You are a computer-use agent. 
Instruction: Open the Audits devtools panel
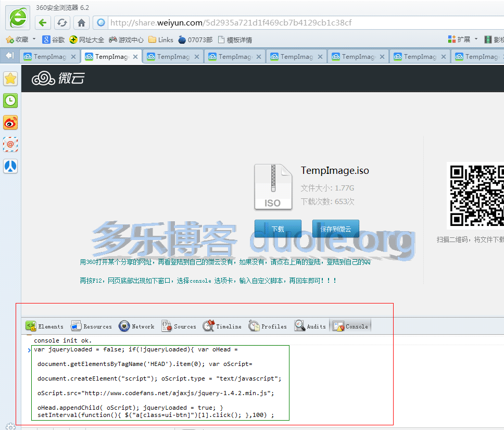pyautogui.click(x=310, y=326)
